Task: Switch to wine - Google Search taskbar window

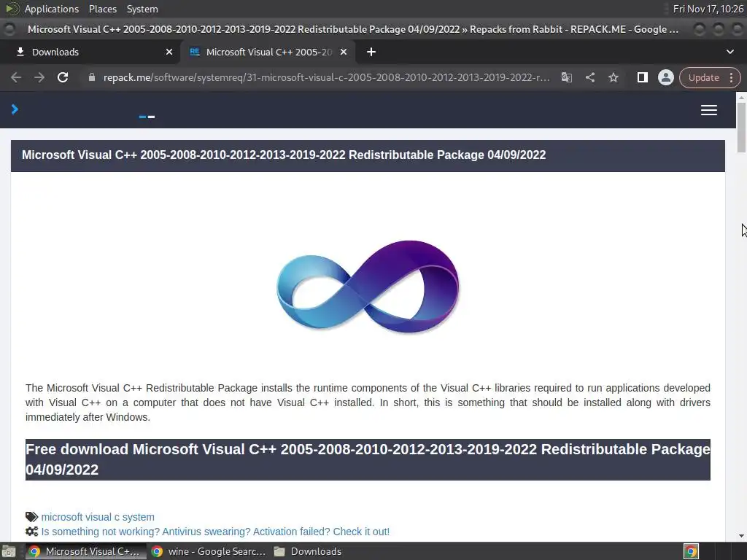Action: coord(209,551)
